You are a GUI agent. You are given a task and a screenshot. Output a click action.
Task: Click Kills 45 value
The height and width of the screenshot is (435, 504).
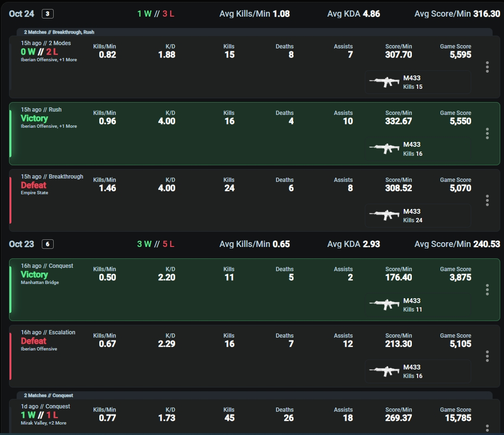tap(229, 418)
